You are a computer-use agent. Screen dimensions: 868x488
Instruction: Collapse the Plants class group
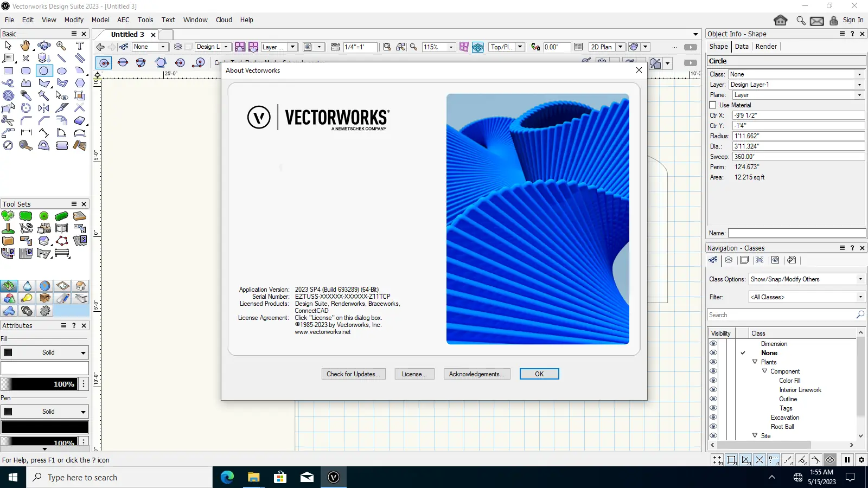pos(755,362)
